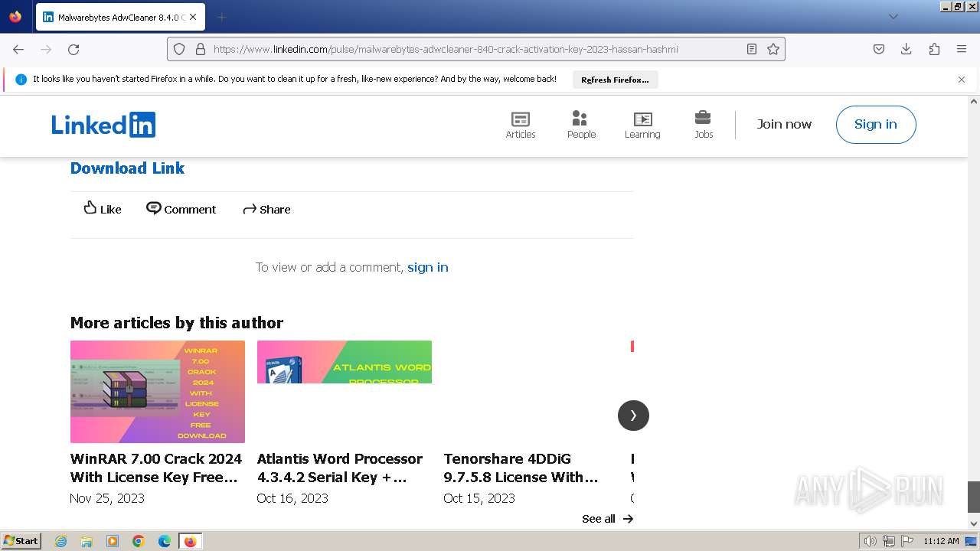Open tracking protection shield icon
Viewport: 980px width, 551px height.
point(179,49)
